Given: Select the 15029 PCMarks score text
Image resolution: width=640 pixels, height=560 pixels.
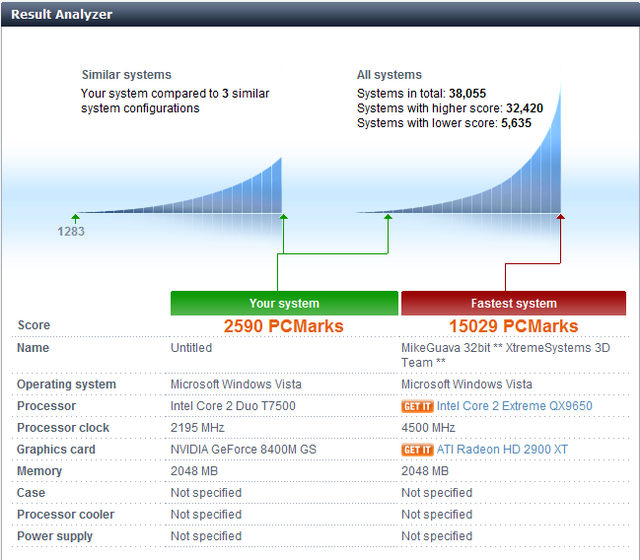Looking at the screenshot, I should 513,326.
